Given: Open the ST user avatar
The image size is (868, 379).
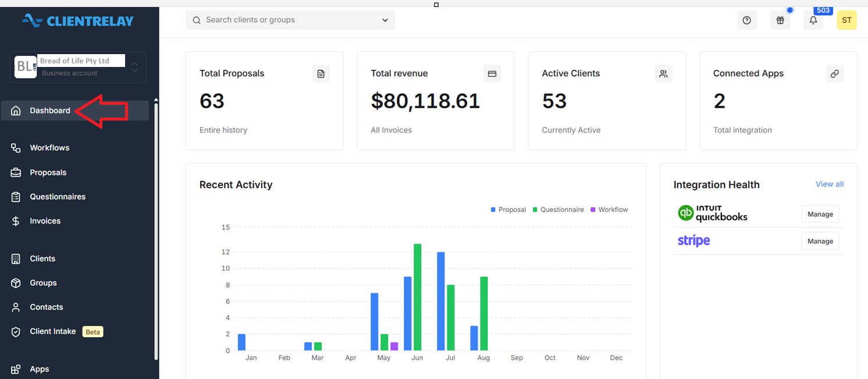Looking at the screenshot, I should click(x=846, y=20).
